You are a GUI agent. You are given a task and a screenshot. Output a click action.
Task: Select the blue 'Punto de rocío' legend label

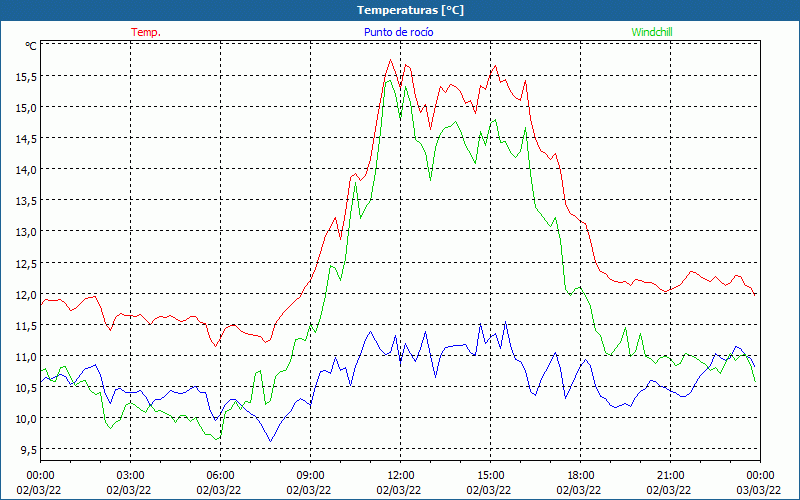coord(398,32)
